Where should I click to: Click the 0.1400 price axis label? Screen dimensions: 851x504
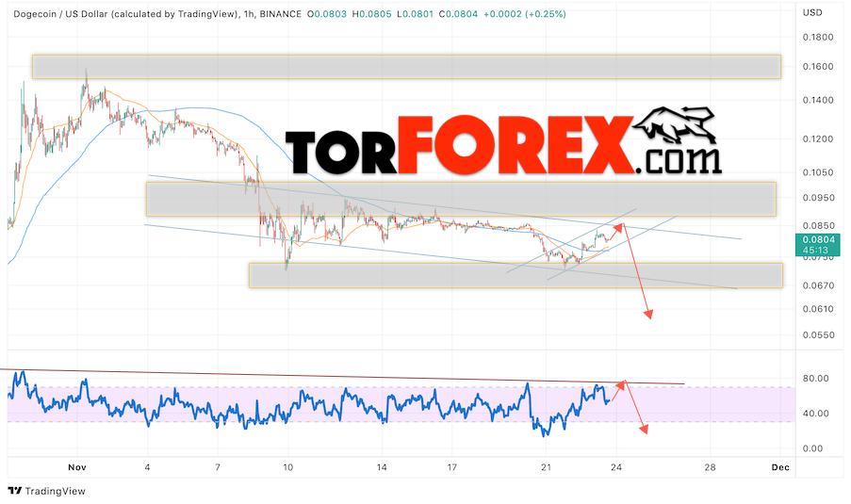818,100
